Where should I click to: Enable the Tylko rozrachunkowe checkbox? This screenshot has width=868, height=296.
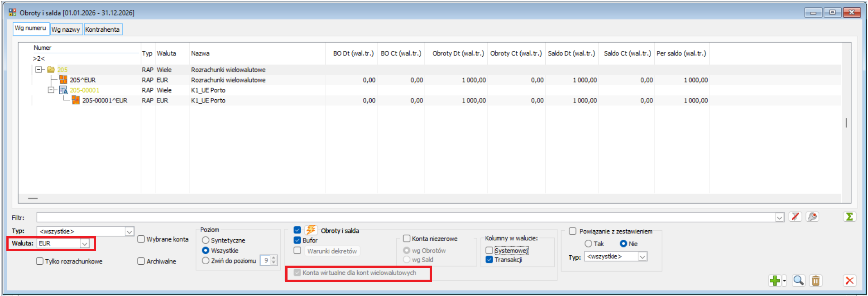40,261
